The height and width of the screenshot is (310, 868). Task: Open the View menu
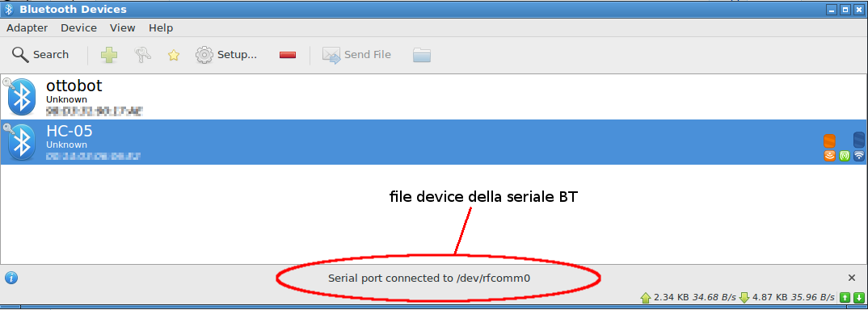(x=122, y=27)
